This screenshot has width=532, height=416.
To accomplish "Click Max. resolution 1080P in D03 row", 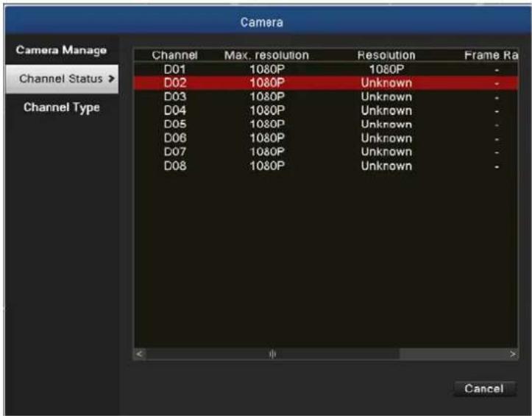I will [267, 97].
